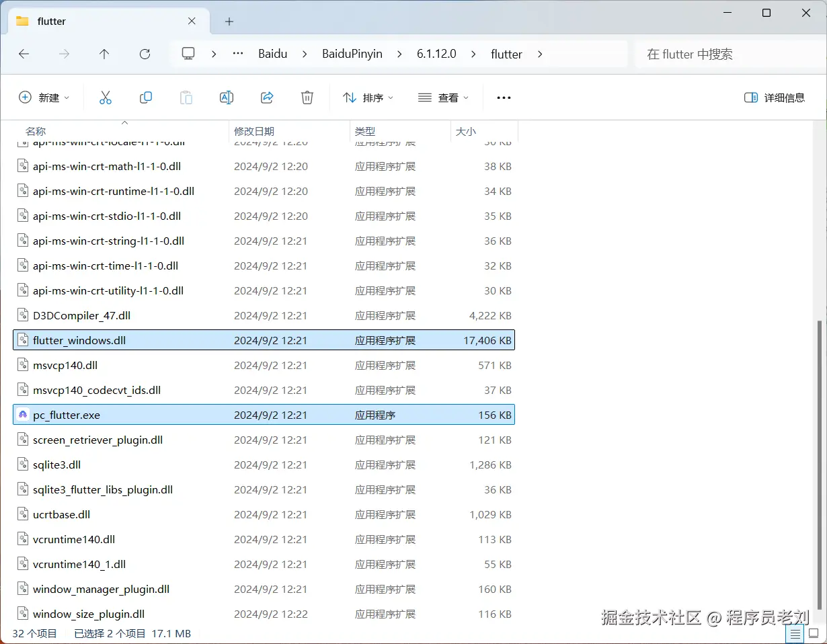
Task: Open the three-dot more options menu
Action: 504,97
